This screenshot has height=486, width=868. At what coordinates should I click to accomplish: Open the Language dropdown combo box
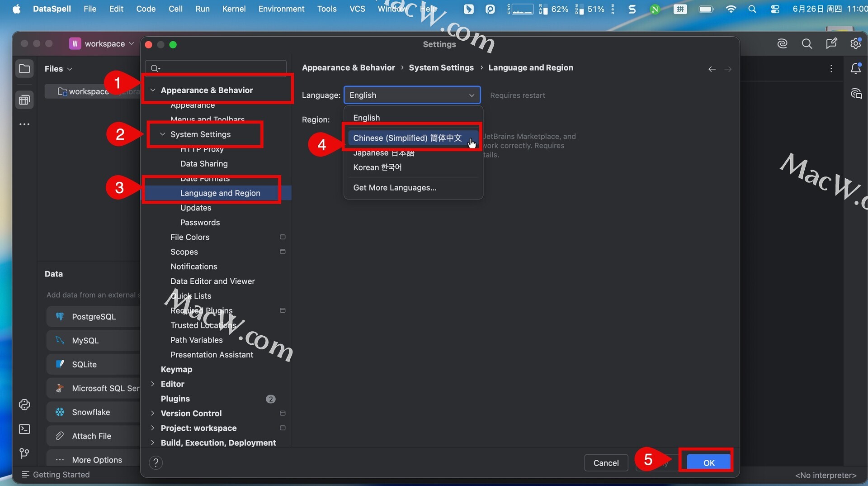[411, 95]
